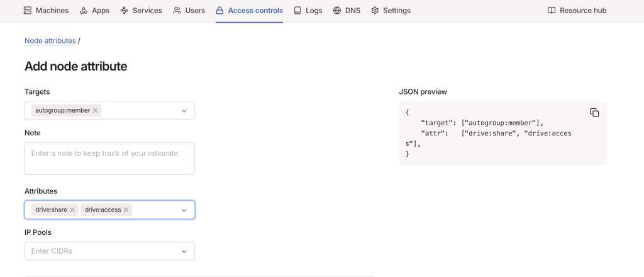Viewport: 644px width, 277px height.
Task: Remove the drive:access attribute tag
Action: click(x=126, y=210)
